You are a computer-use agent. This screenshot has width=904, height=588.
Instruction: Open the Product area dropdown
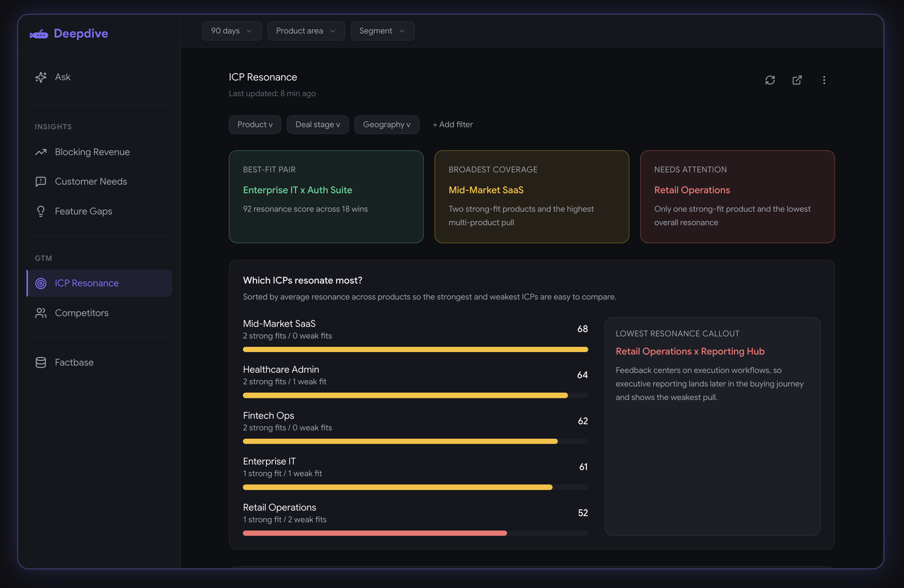[x=306, y=31]
